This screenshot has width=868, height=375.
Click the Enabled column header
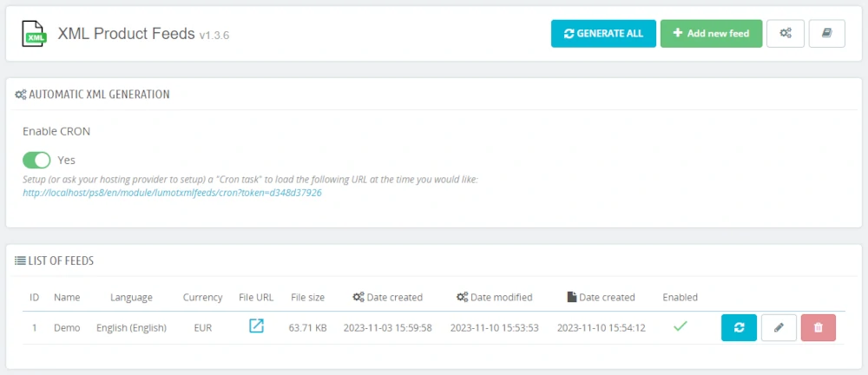pyautogui.click(x=681, y=298)
